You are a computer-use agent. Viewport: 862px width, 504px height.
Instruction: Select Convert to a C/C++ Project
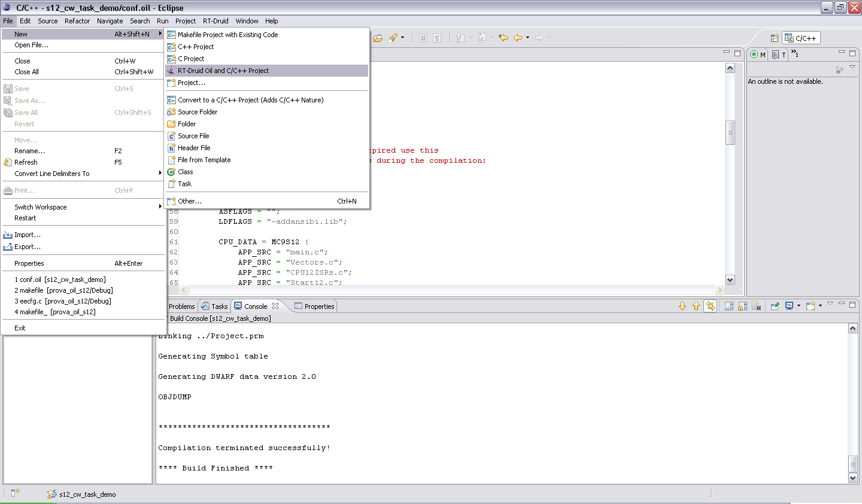[x=267, y=100]
